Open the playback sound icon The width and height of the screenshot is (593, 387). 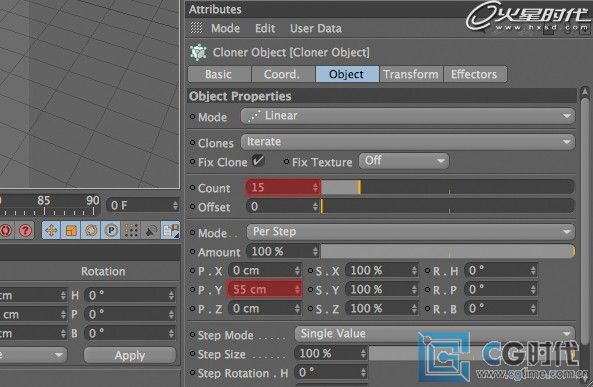pos(151,230)
